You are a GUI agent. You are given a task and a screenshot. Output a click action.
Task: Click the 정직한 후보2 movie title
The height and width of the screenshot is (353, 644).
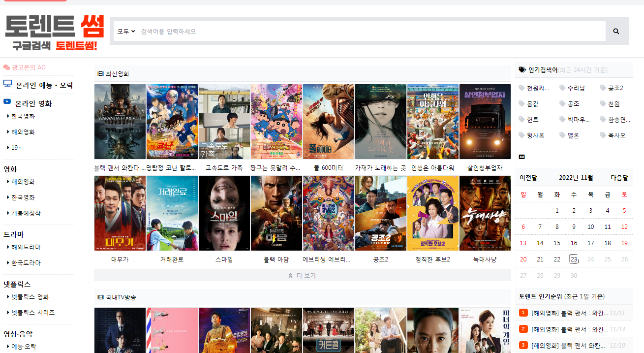point(433,259)
